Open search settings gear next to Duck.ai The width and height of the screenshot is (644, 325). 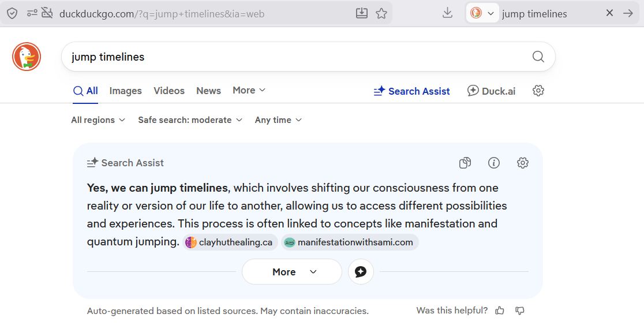coord(538,91)
